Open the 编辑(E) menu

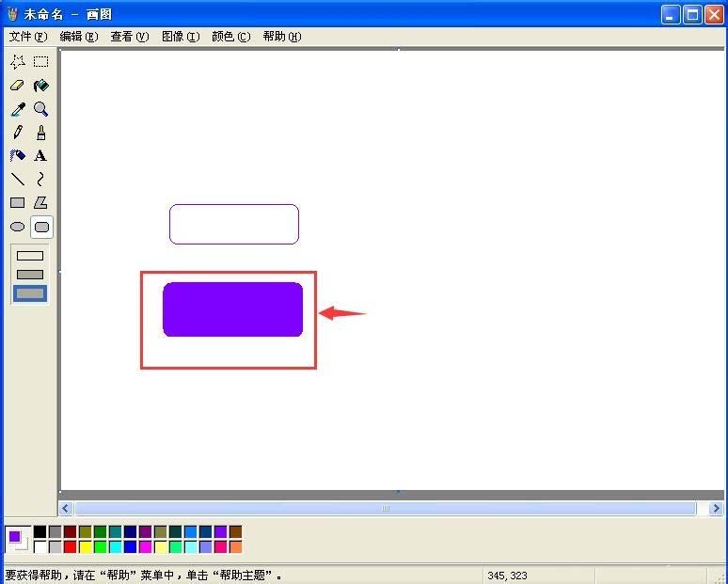tap(79, 37)
